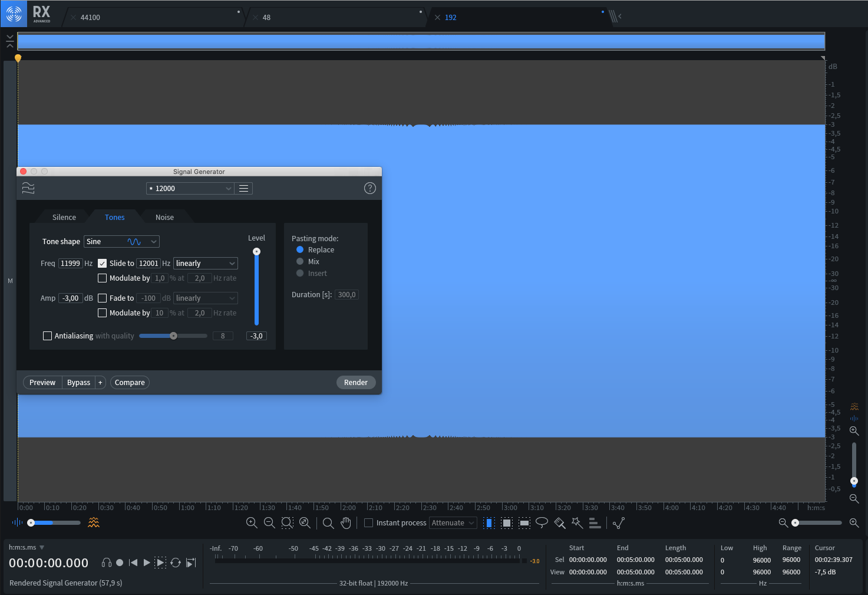Viewport: 868px width, 595px height.
Task: Select Replace pasting mode
Action: pyautogui.click(x=300, y=250)
